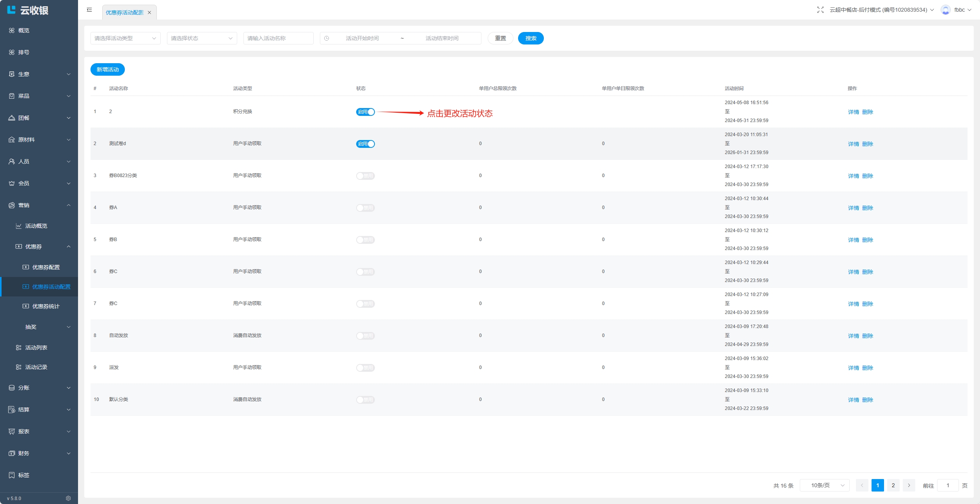Click the user avatar icon

[x=945, y=10]
